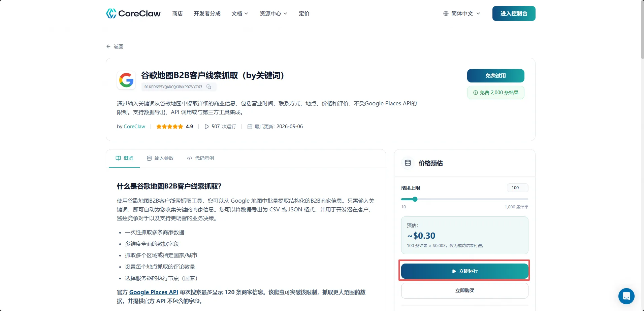Open the CoreClaw author link

pos(134,127)
